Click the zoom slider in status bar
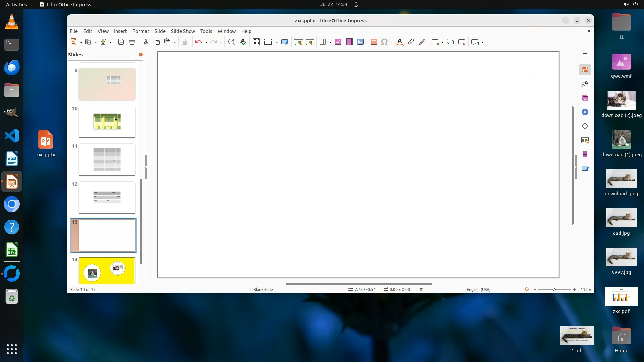Image resolution: width=644 pixels, height=362 pixels. (554, 290)
